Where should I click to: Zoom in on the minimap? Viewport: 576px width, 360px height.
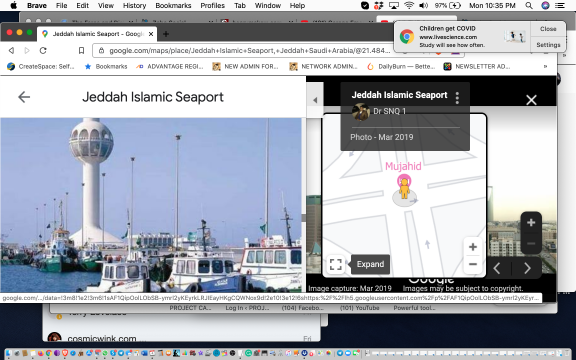point(473,247)
